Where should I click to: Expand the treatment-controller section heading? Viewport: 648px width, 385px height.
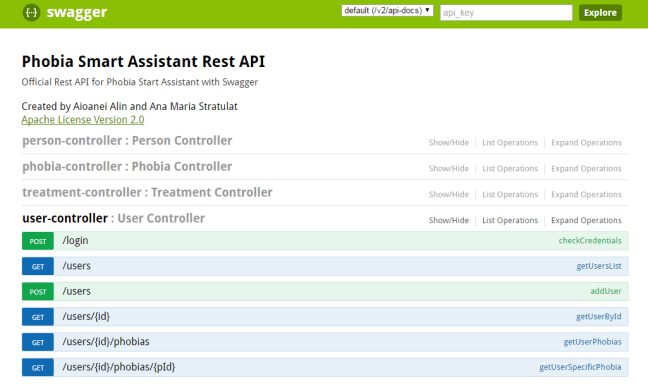coord(148,192)
